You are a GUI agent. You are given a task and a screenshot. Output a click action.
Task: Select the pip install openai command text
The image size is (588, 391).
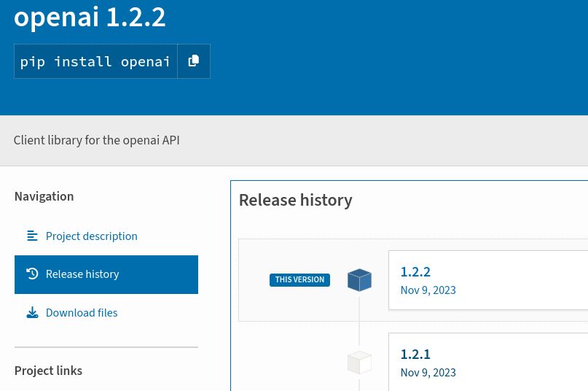pos(95,61)
